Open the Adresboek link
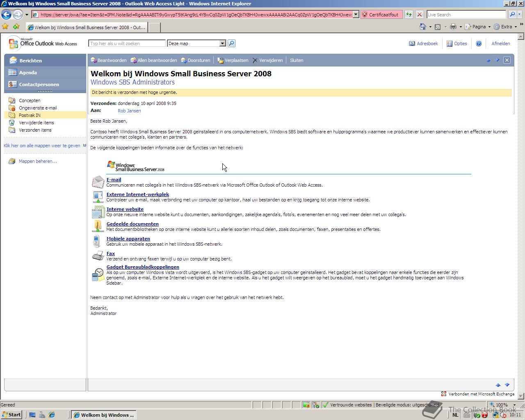525x420 pixels. (424, 43)
